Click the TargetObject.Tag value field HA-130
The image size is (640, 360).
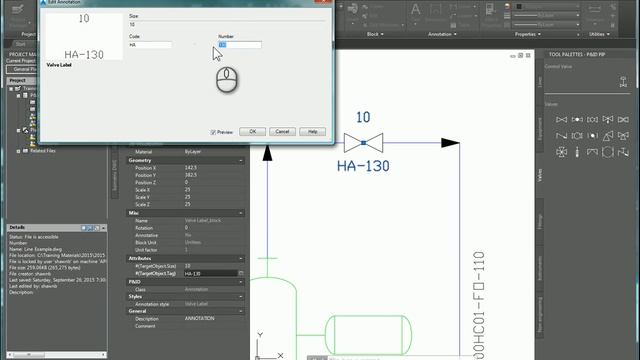pyautogui.click(x=210, y=273)
